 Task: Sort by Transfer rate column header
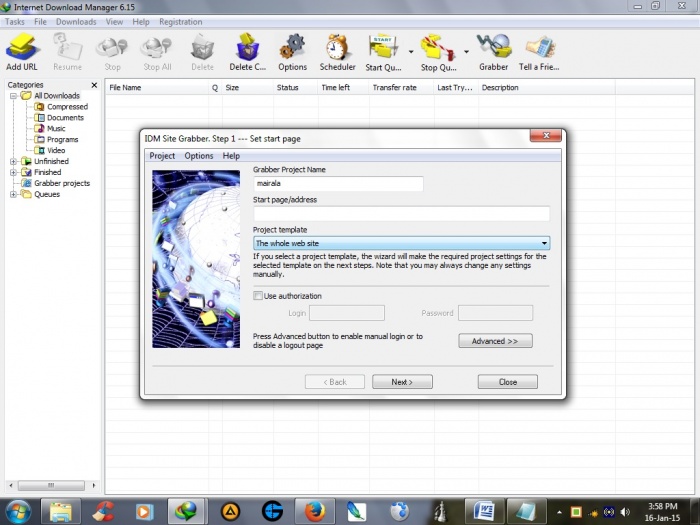(x=401, y=88)
